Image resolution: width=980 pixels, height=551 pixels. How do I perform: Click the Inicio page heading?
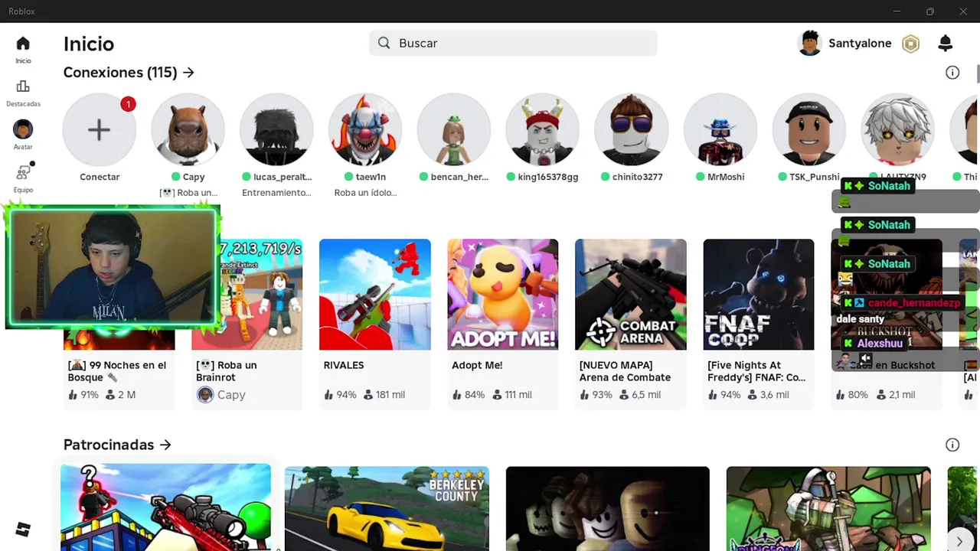point(89,44)
